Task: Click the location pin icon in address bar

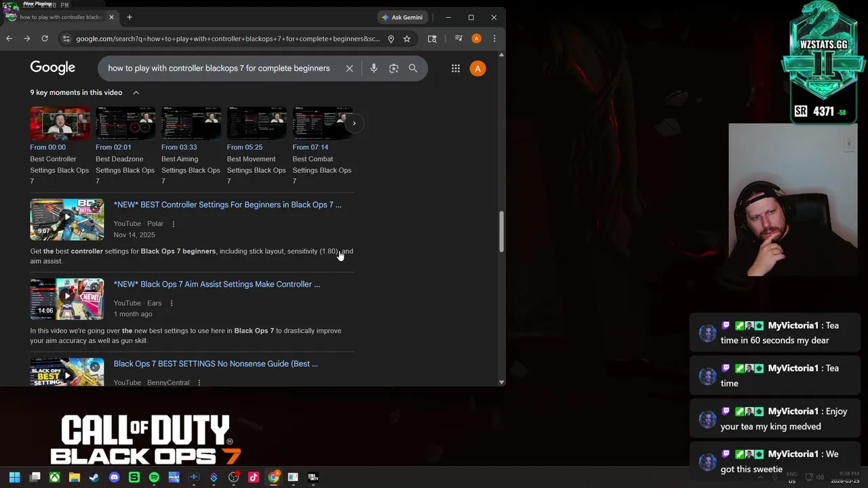Action: [391, 39]
